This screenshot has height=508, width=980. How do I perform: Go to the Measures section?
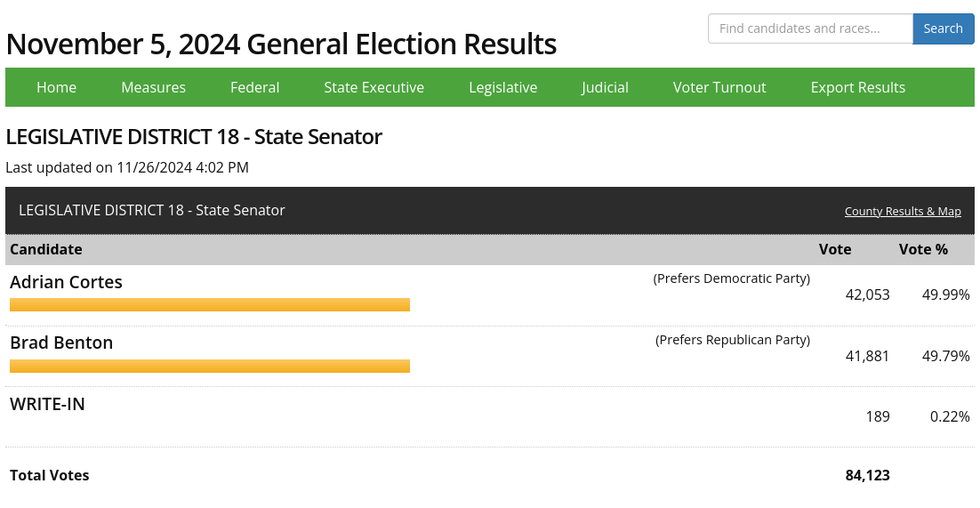[153, 87]
